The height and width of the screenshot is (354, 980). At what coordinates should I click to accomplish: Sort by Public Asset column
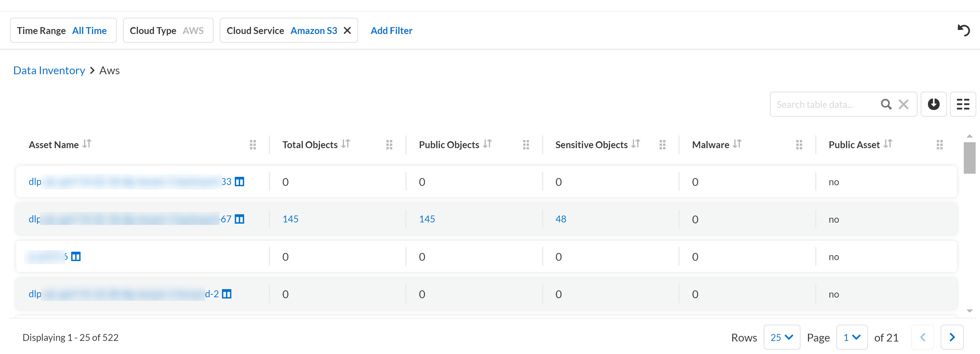888,144
